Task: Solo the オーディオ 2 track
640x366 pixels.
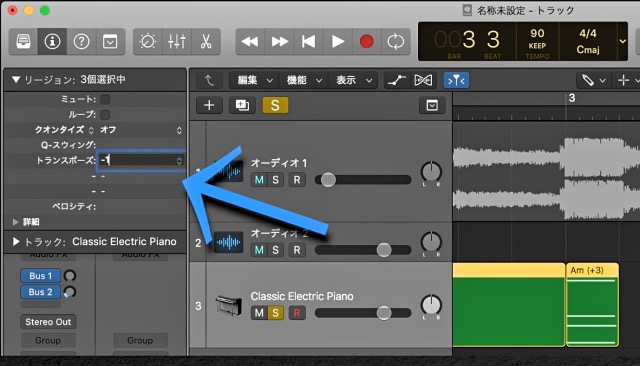Action: point(276,250)
